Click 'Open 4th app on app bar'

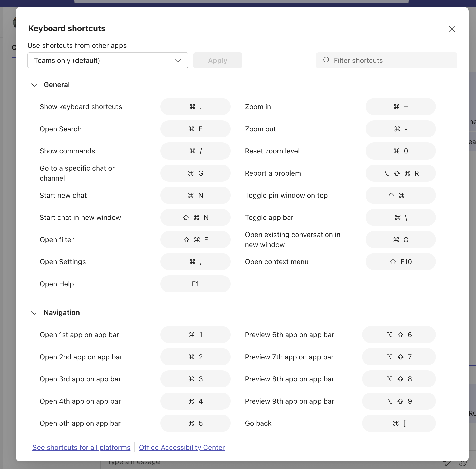[80, 401]
